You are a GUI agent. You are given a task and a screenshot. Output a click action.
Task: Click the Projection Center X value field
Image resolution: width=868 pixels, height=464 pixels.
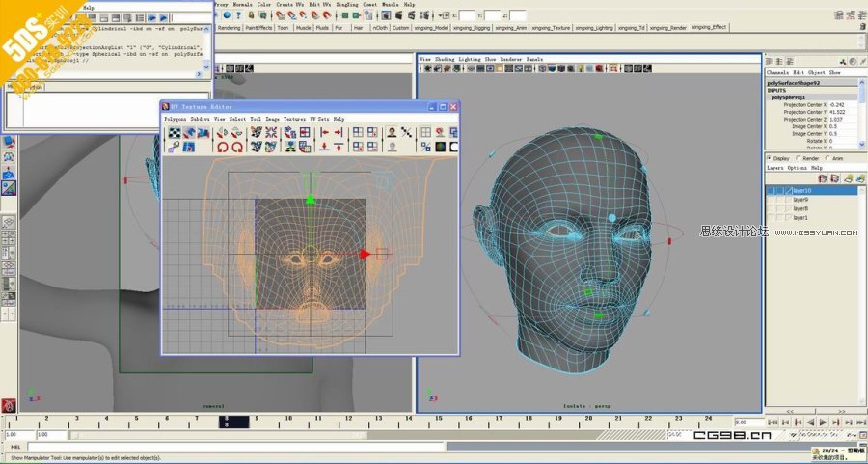pyautogui.click(x=837, y=104)
